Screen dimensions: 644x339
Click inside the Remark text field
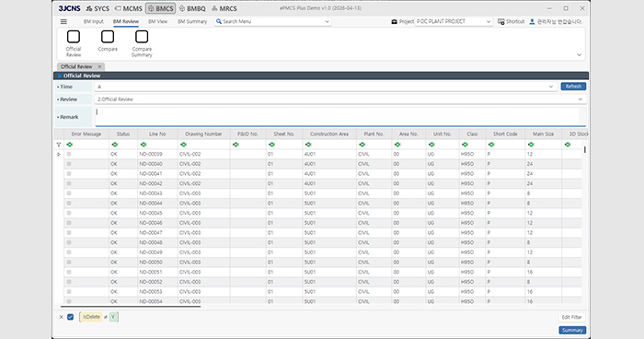(340, 117)
